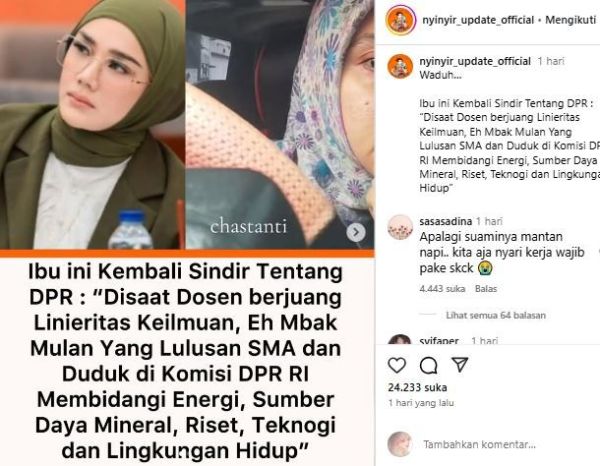Open sasasadina's profile avatar
Image resolution: width=600 pixels, height=466 pixels.
pos(400,227)
